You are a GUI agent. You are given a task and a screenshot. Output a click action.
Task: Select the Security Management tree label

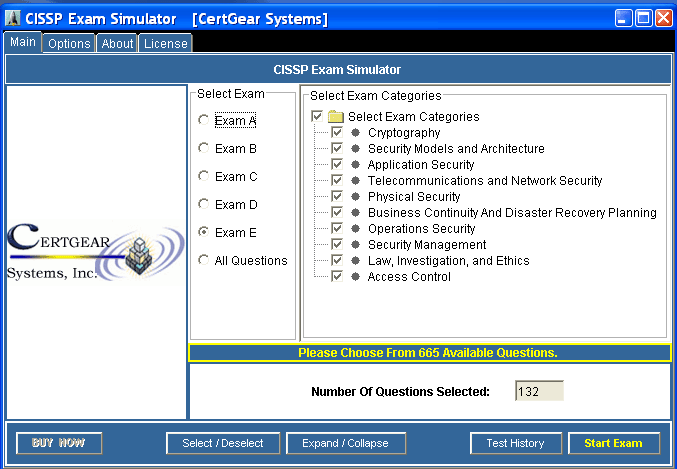pyautogui.click(x=427, y=244)
